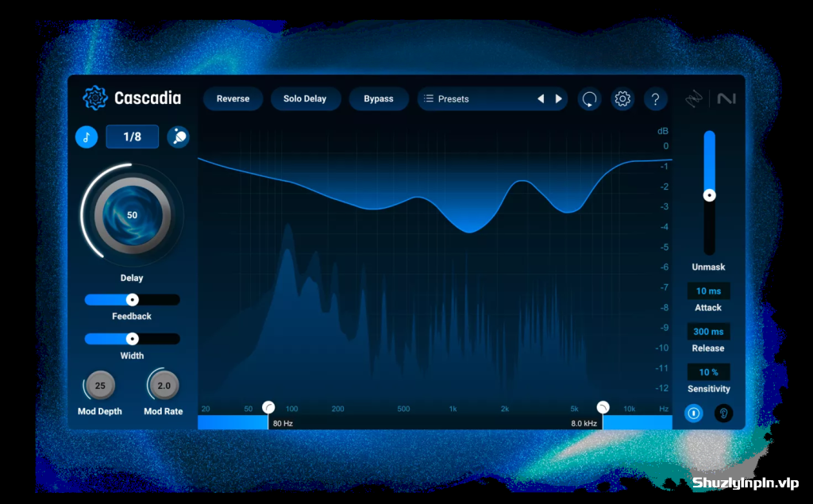Click the Mod Depth label

click(99, 411)
